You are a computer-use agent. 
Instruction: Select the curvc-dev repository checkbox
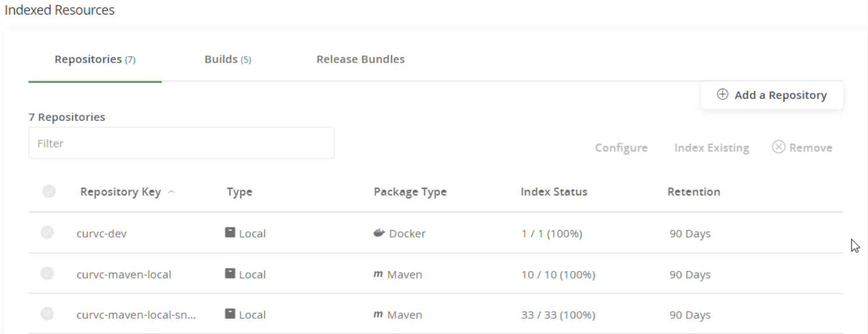coord(47,232)
